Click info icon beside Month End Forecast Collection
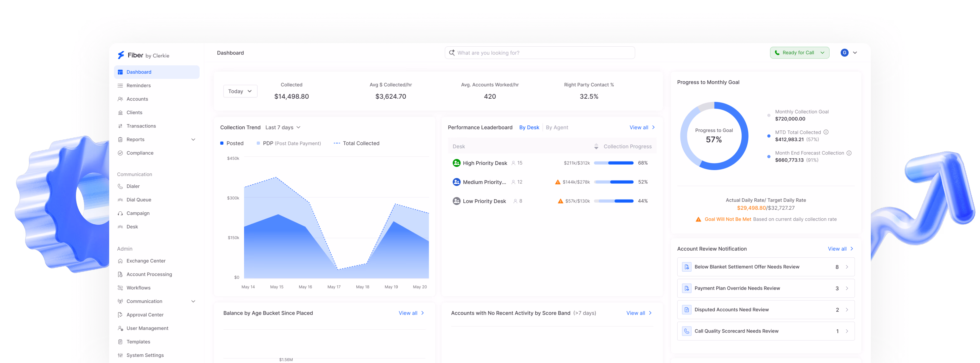Screen dimensions: 980x363 [x=849, y=153]
